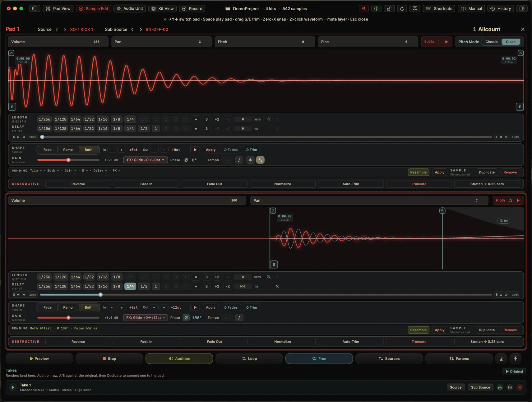
Task: Play the top layer's 0.92s sample
Action: tap(446, 42)
